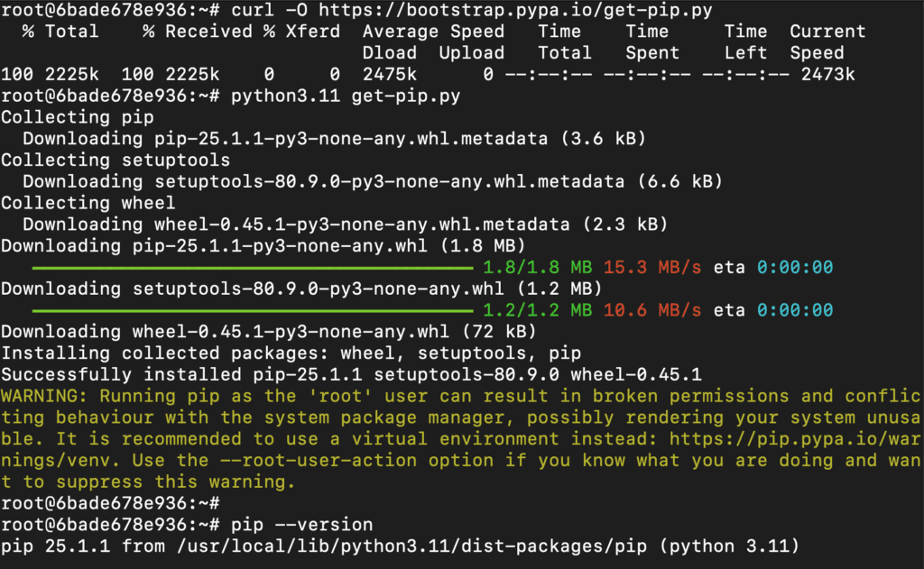Screen dimensions: 924x569
Task: Select the 'python3.11 get-pip.py' command text
Action: coord(346,96)
